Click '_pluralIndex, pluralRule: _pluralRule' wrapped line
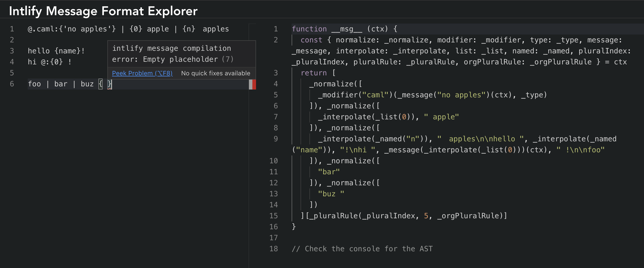 click(x=459, y=62)
